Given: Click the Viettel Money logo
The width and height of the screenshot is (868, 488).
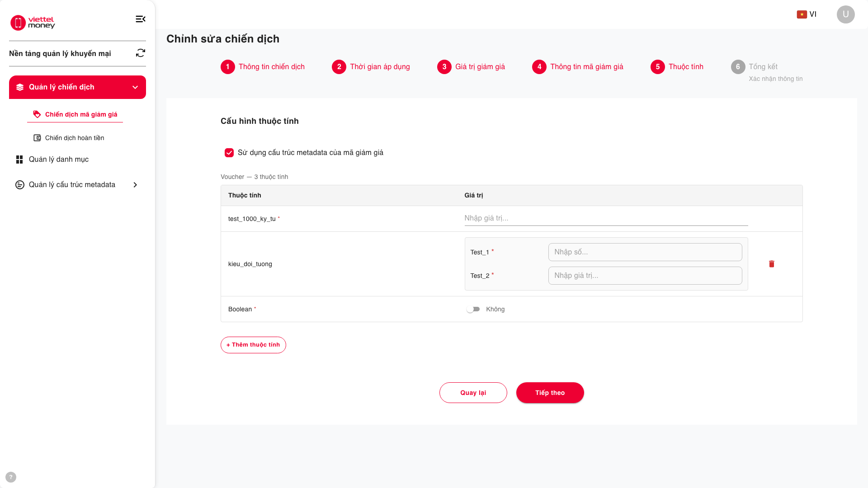Looking at the screenshot, I should coord(33,22).
